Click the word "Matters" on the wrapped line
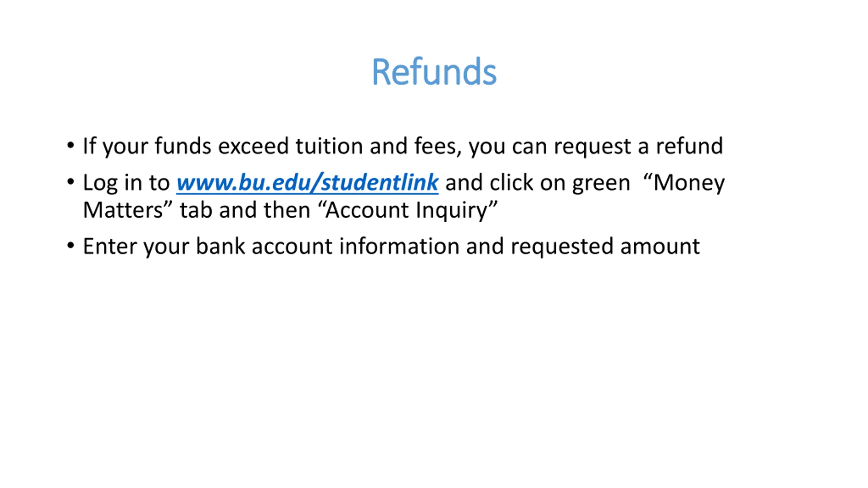Screen dimensions: 868x488 [123, 210]
